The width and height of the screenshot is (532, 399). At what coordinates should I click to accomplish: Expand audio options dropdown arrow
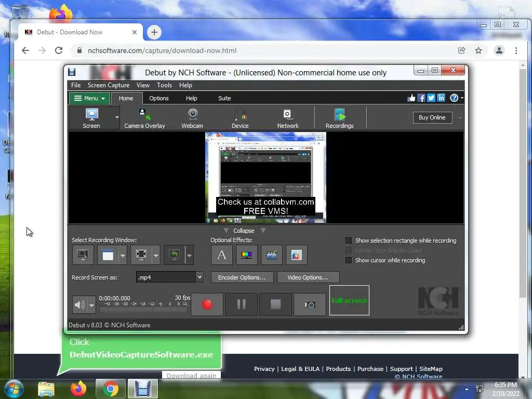91,305
